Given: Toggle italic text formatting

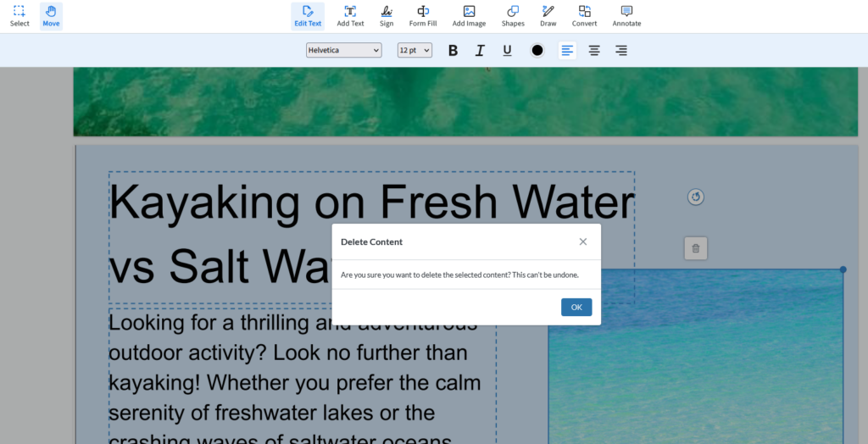Looking at the screenshot, I should point(480,51).
